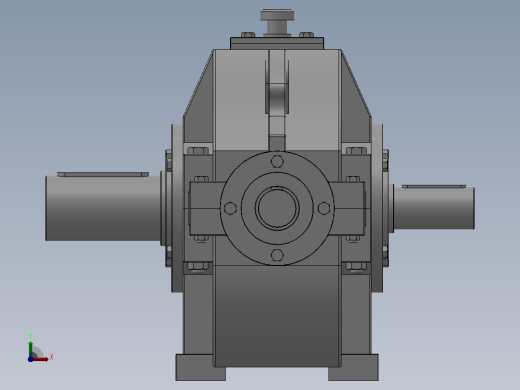The height and width of the screenshot is (390, 520).
Task: Select the left hex bolt on round flange
Action: (x=230, y=208)
